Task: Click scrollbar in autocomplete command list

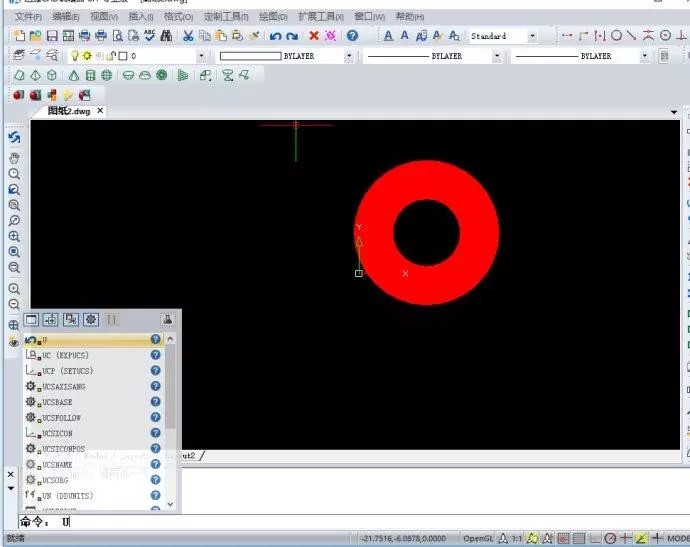Action: 170,387
